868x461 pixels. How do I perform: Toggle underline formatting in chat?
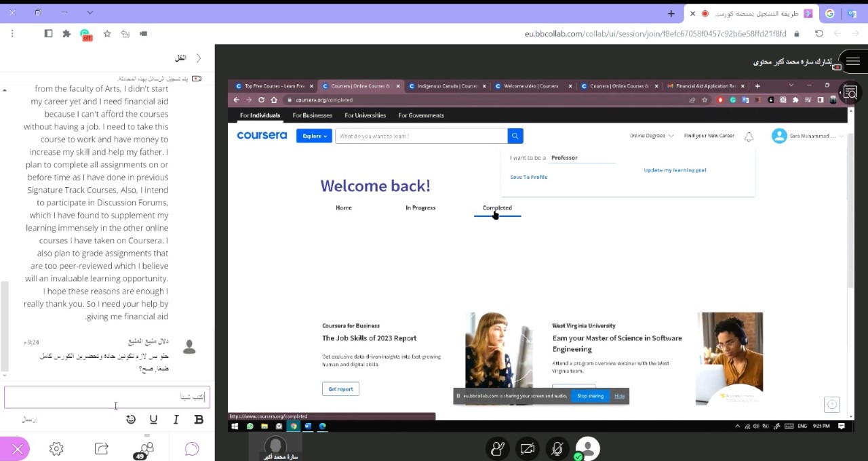(x=153, y=420)
